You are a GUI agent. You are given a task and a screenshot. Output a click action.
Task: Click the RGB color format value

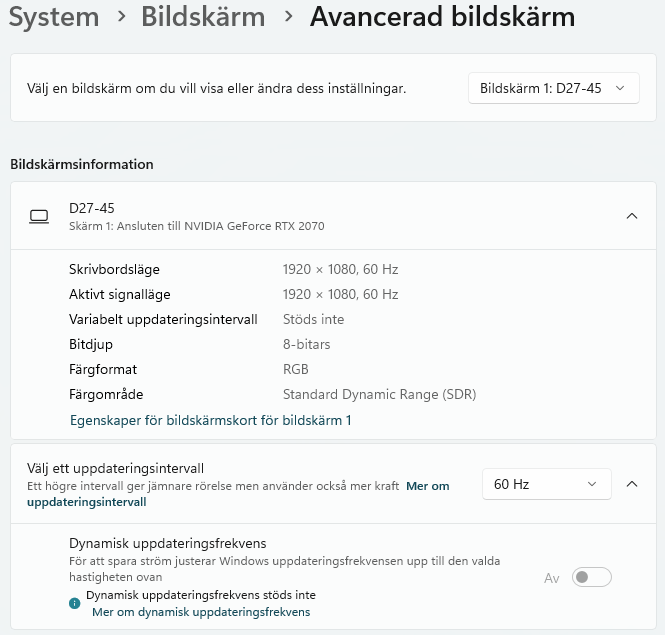coord(296,369)
